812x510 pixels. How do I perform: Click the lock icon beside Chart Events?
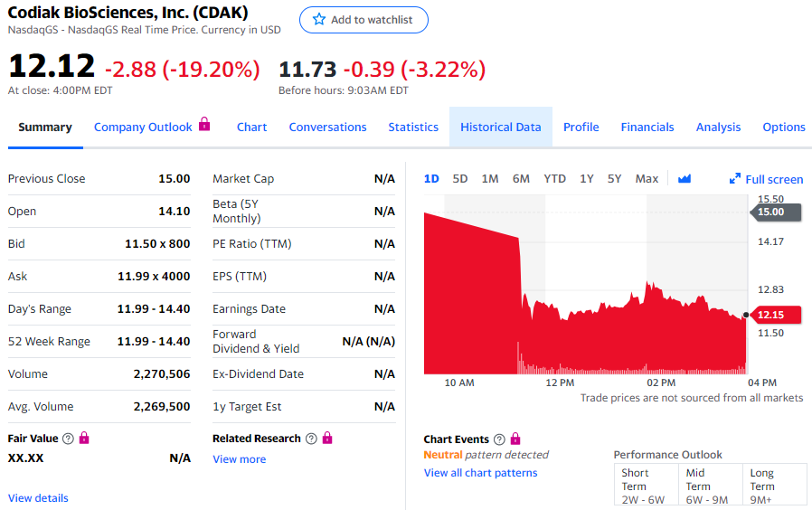click(x=515, y=439)
